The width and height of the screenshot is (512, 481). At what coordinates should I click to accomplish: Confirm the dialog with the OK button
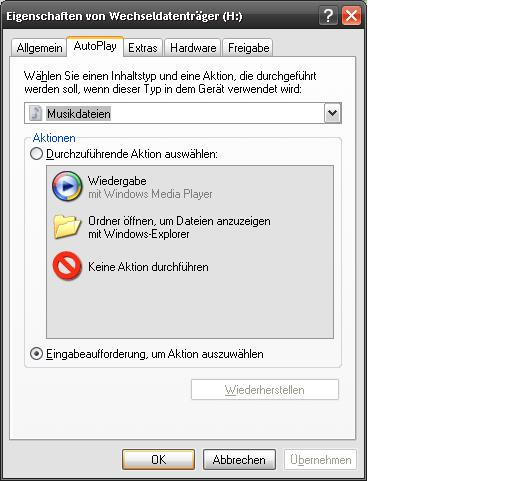pyautogui.click(x=158, y=460)
